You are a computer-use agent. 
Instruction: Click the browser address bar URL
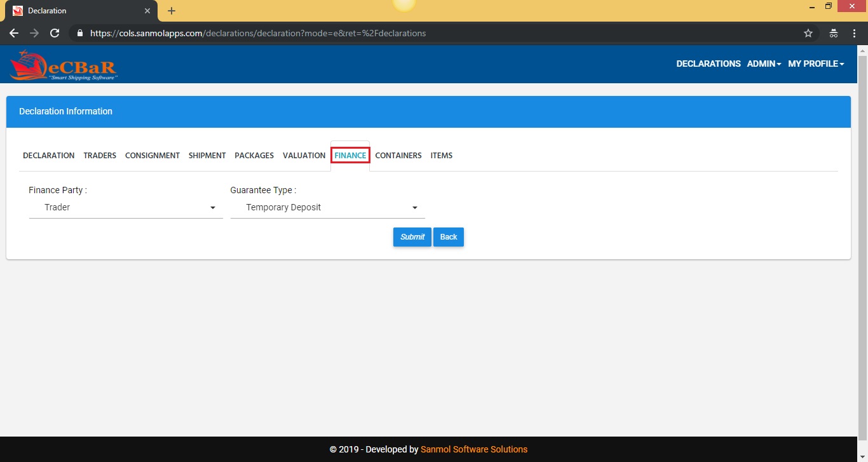point(258,33)
